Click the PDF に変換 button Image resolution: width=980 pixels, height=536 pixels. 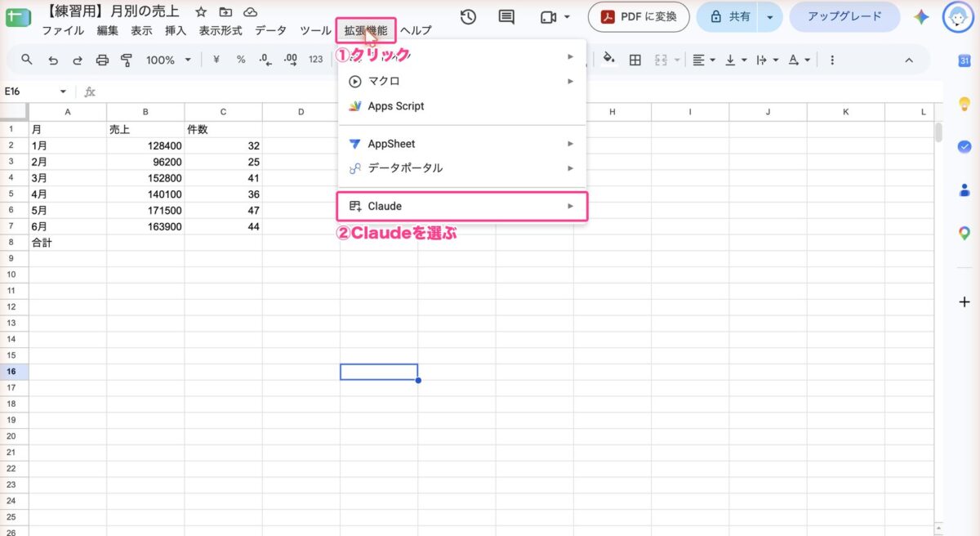point(639,16)
